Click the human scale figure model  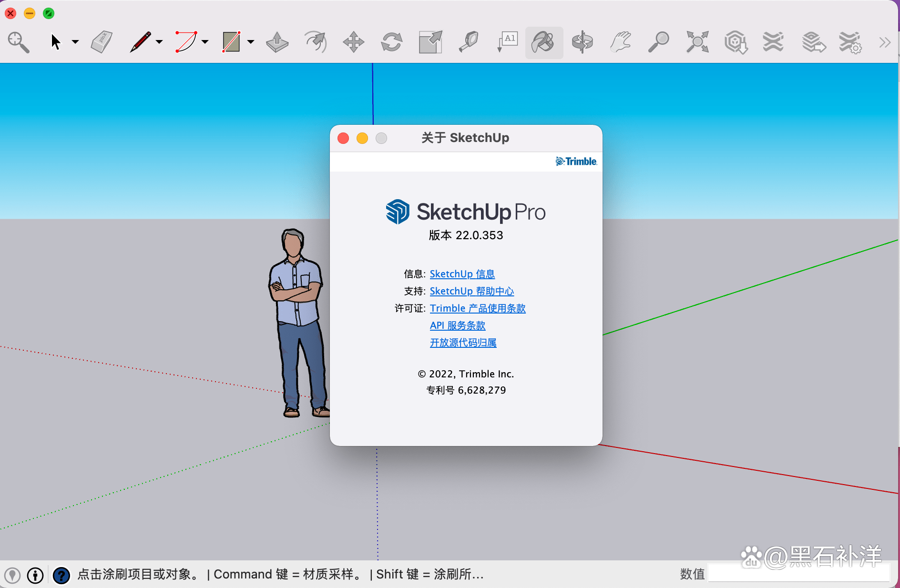click(x=298, y=323)
